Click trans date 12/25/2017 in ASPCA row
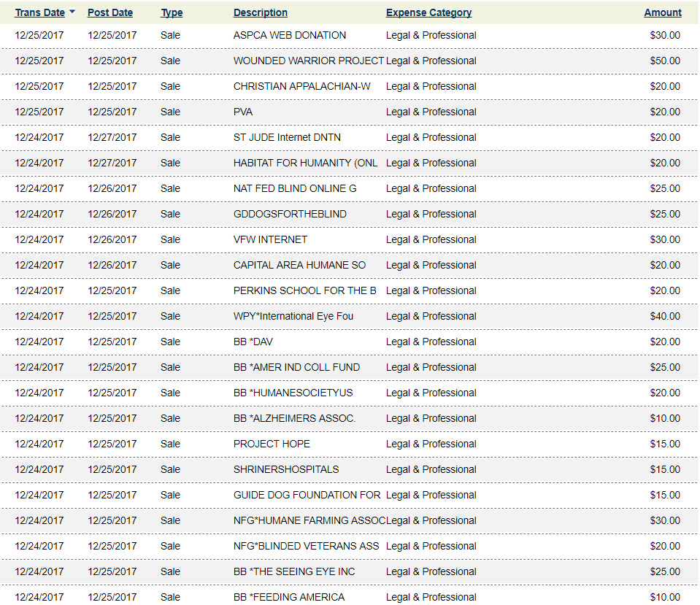The image size is (700, 605). (x=39, y=35)
